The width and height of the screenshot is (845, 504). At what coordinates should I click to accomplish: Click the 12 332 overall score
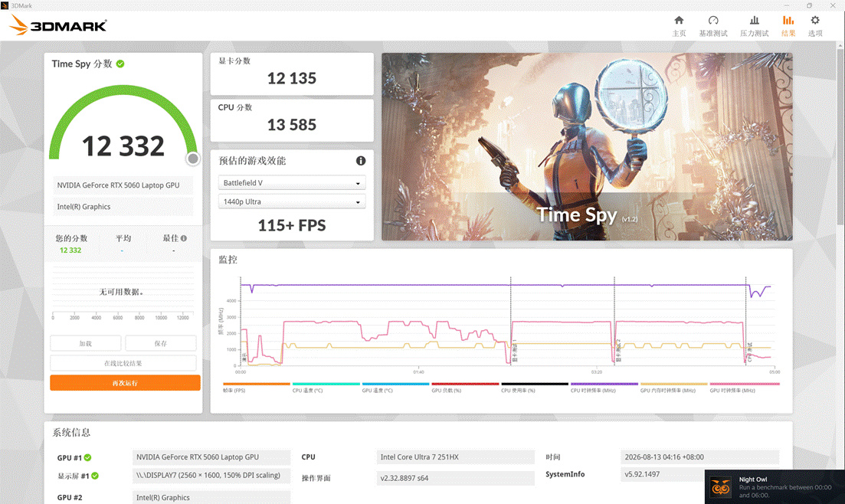(x=123, y=146)
